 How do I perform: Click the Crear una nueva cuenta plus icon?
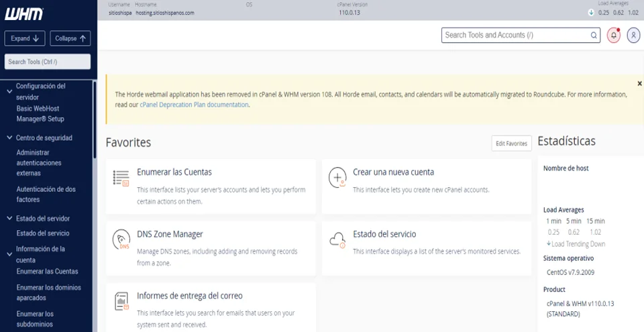point(337,177)
